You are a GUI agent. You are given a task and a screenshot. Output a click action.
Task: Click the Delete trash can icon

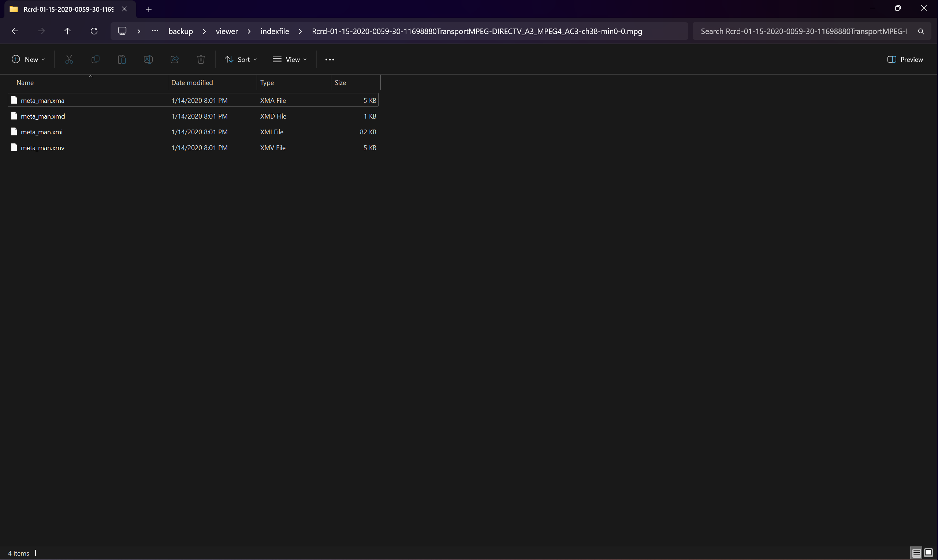pos(201,59)
